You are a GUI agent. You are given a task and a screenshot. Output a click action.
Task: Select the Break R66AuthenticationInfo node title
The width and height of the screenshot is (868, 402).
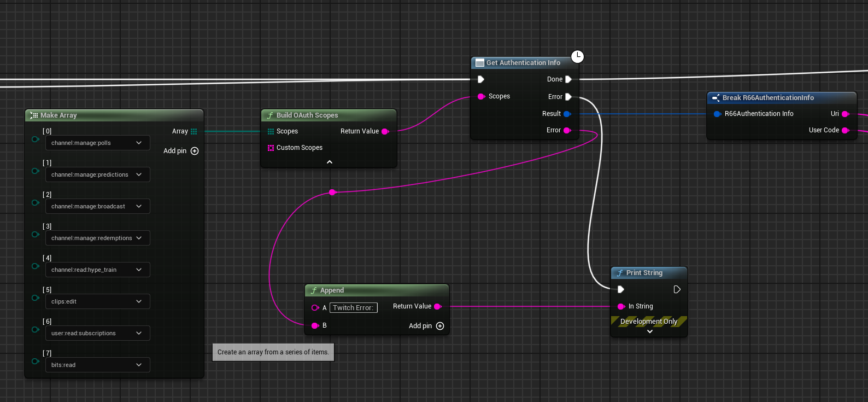tap(768, 98)
